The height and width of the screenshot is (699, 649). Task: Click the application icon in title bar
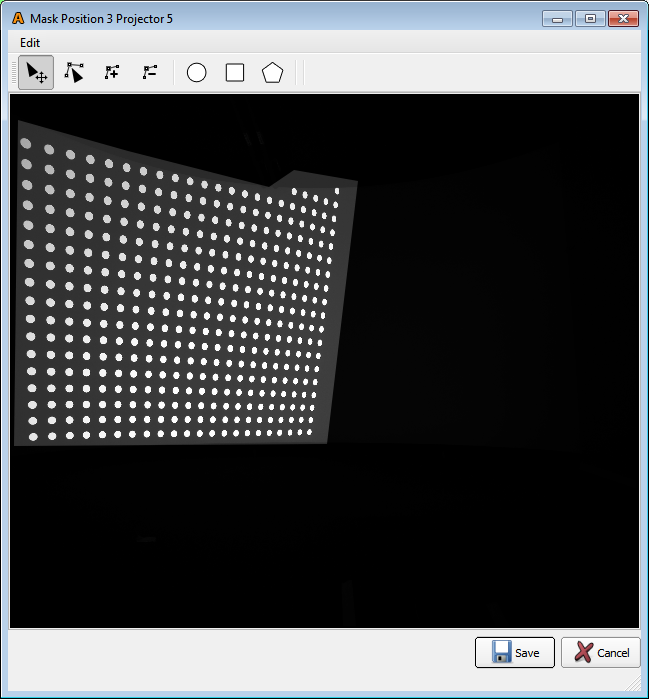[17, 19]
